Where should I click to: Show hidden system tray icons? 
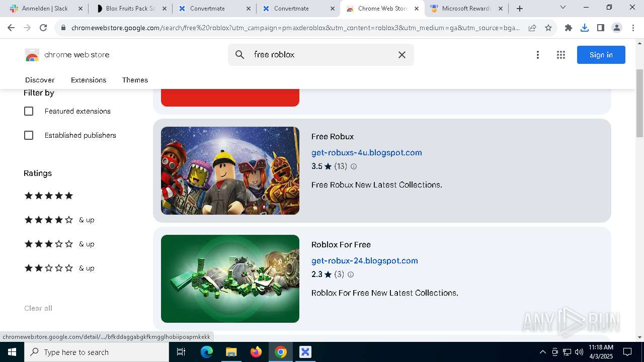point(542,352)
